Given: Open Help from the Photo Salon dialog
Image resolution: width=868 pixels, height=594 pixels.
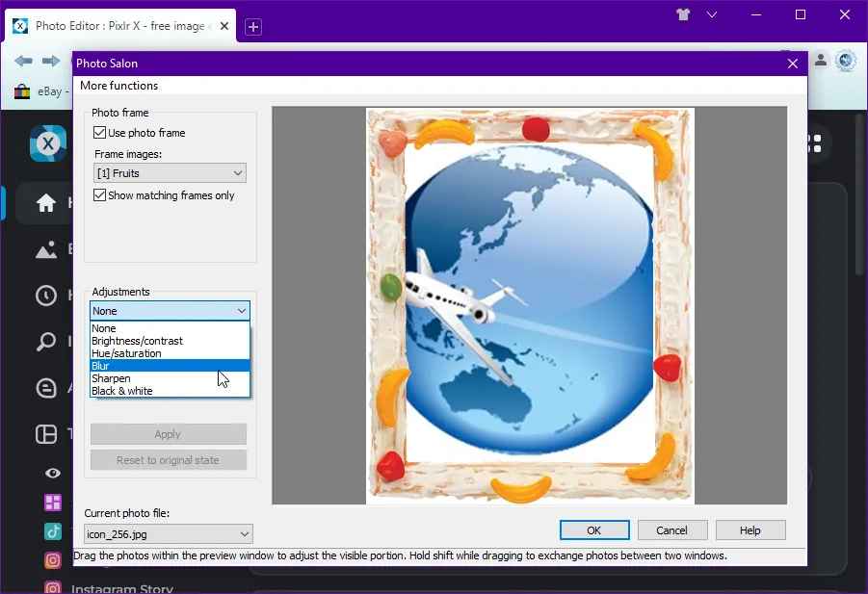Looking at the screenshot, I should click(750, 529).
